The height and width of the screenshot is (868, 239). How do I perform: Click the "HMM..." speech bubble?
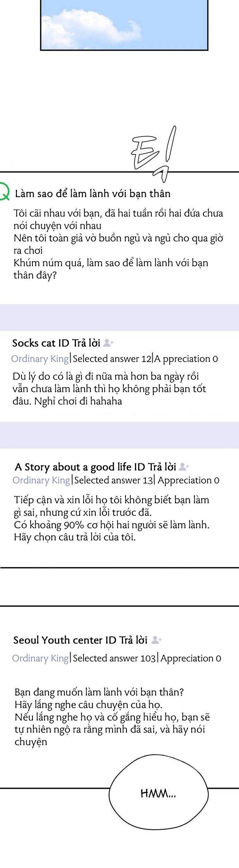158,793
